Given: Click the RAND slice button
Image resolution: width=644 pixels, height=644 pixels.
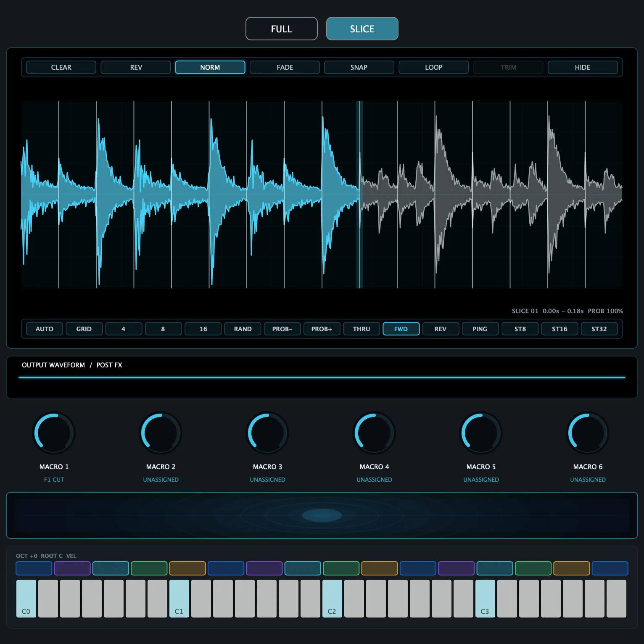Looking at the screenshot, I should [243, 329].
